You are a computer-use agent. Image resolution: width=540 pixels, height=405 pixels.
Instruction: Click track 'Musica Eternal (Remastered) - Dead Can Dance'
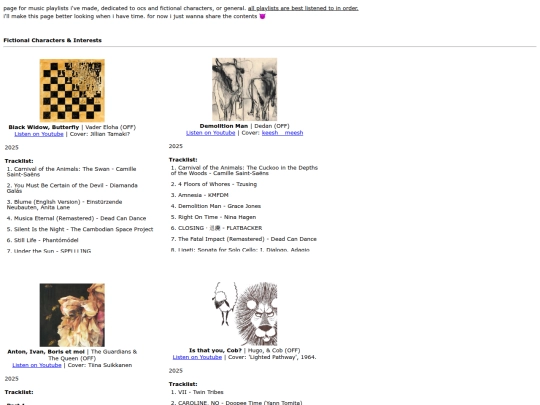[76, 218]
